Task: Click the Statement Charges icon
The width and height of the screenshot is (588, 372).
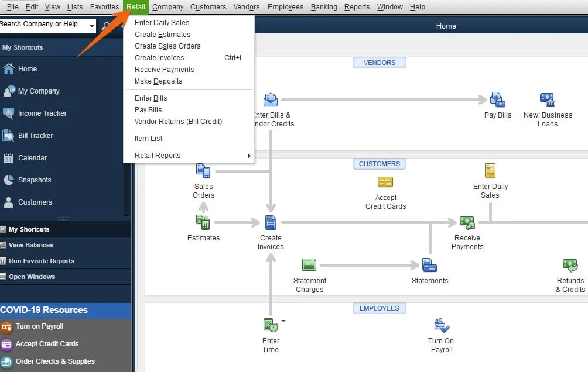Action: (x=309, y=265)
